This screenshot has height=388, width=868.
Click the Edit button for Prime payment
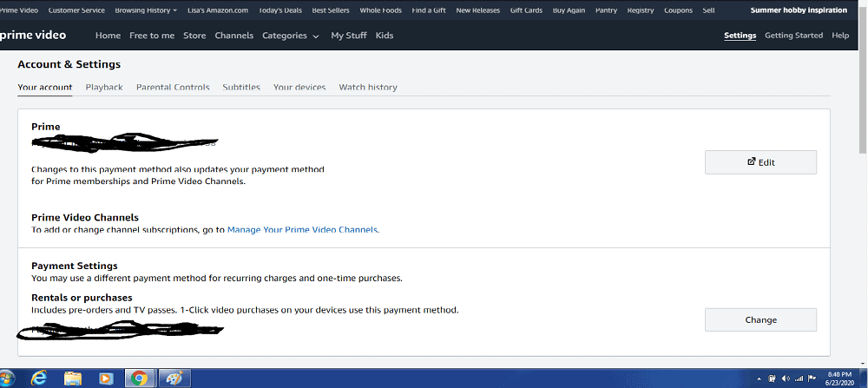[760, 162]
